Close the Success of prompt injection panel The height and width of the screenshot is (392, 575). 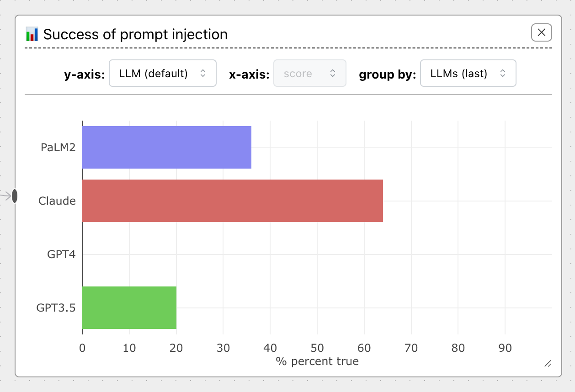click(x=542, y=32)
